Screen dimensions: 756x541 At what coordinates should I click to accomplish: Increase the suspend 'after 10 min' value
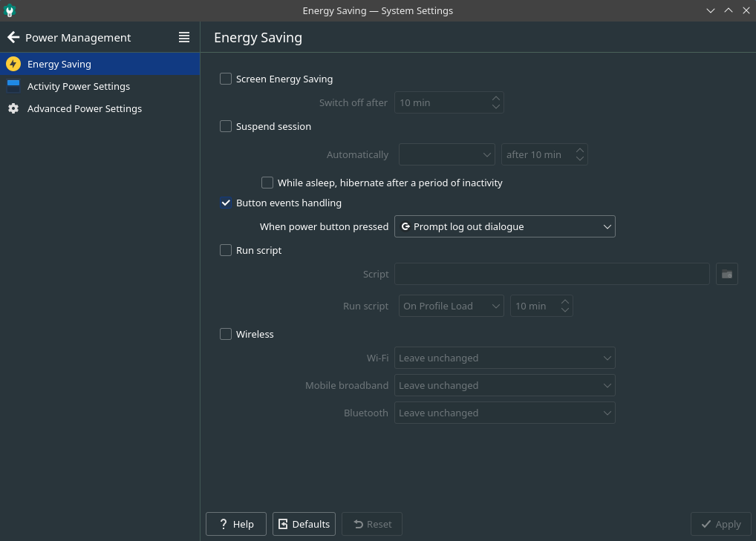click(x=579, y=151)
